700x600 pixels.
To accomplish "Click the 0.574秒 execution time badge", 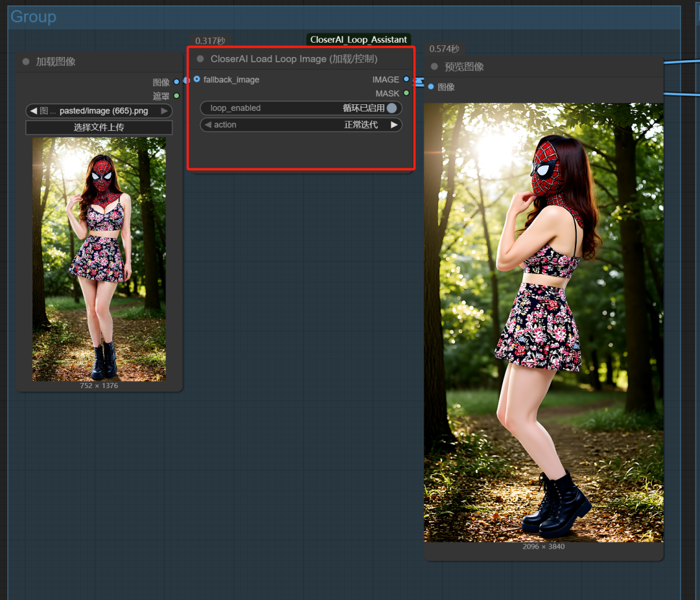I will 444,49.
